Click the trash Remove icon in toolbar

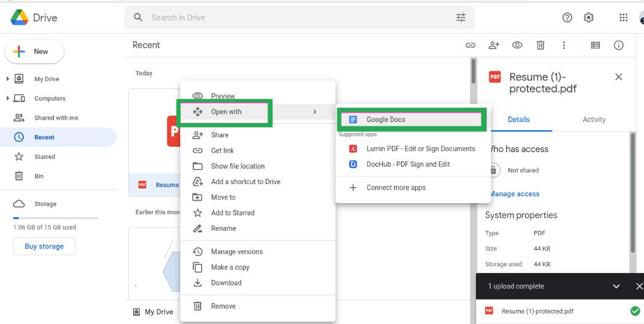click(x=540, y=45)
